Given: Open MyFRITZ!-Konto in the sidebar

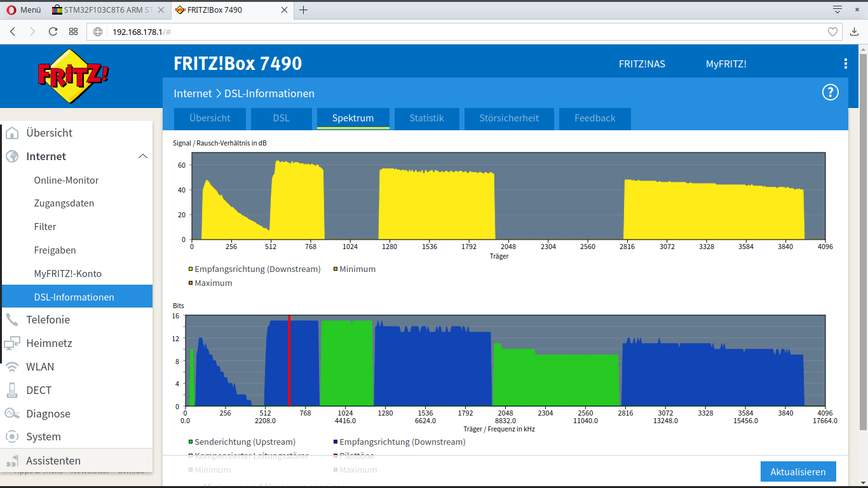Looking at the screenshot, I should pyautogui.click(x=67, y=274).
